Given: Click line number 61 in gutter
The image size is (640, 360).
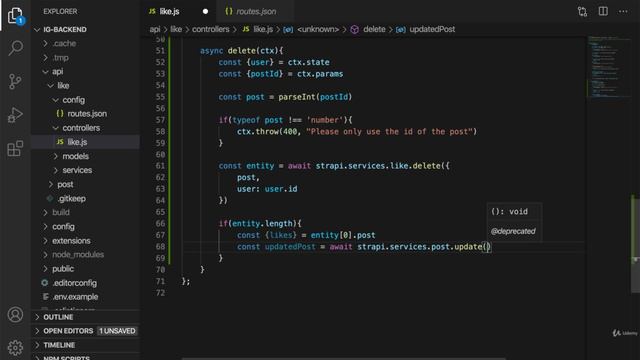Looking at the screenshot, I should [160, 166].
